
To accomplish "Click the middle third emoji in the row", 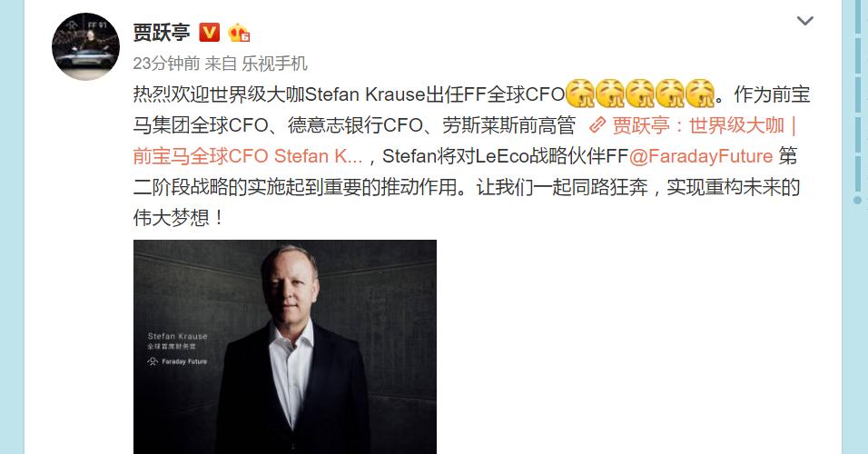I will click(640, 94).
